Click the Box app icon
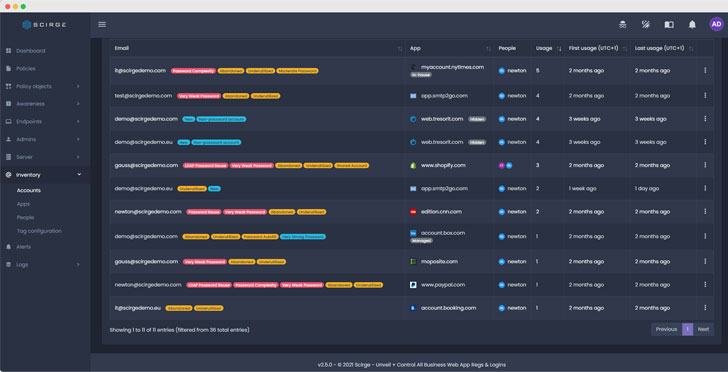 pyautogui.click(x=413, y=233)
